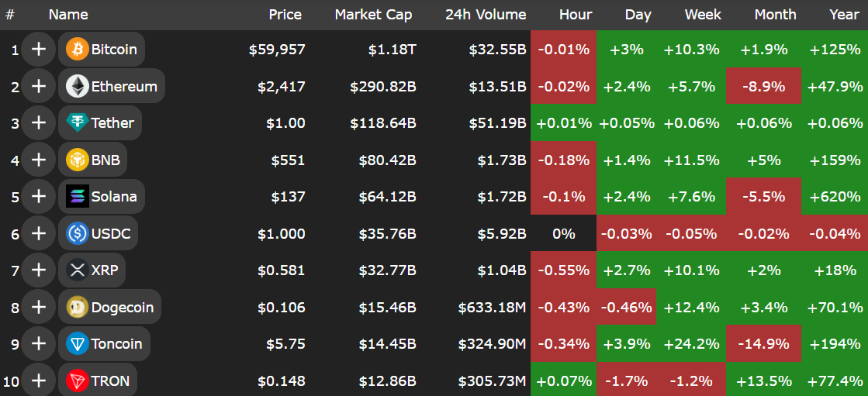The height and width of the screenshot is (396, 868).
Task: Click the # rank column header
Action: tap(10, 15)
